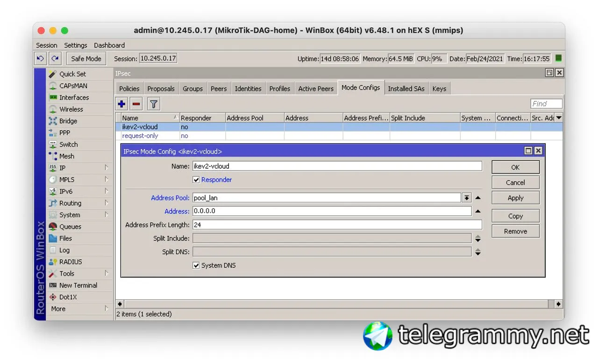598x364 pixels.
Task: Click the Cancel button
Action: tap(515, 183)
